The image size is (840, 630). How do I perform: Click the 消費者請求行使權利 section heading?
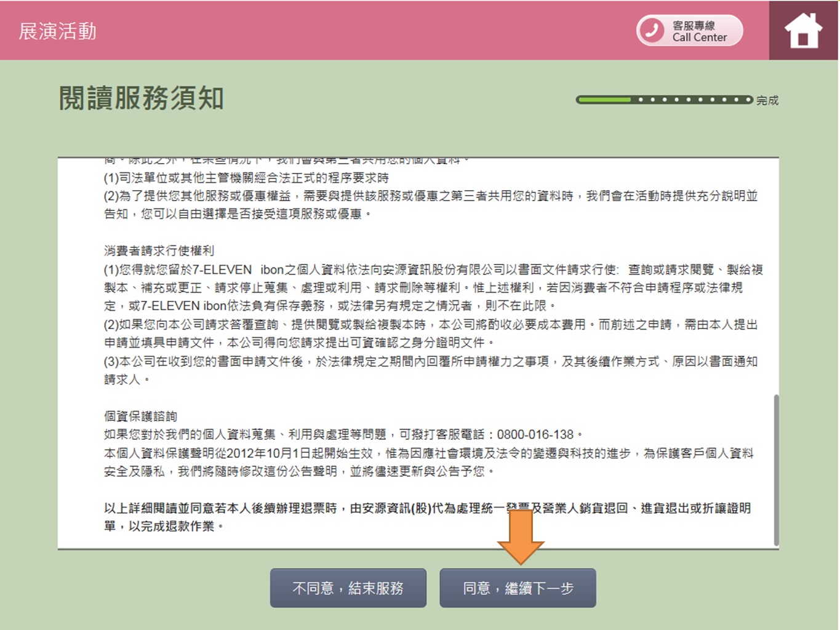pyautogui.click(x=159, y=250)
